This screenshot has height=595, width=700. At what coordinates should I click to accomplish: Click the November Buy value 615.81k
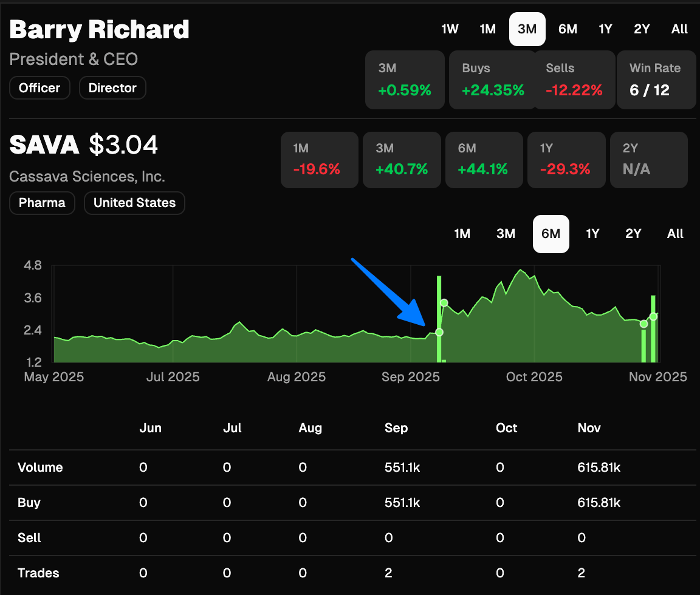pos(599,503)
